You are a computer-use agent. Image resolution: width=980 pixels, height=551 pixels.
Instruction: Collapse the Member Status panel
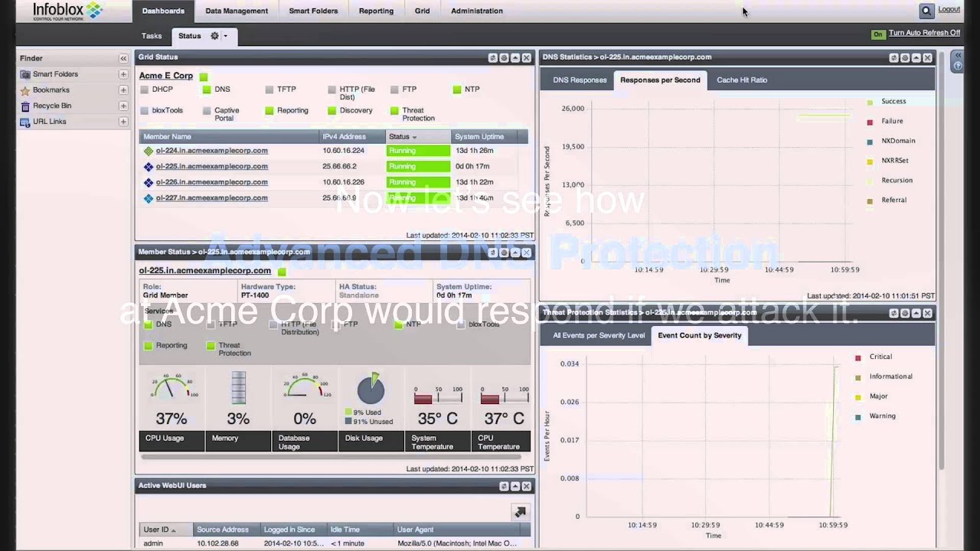[515, 252]
